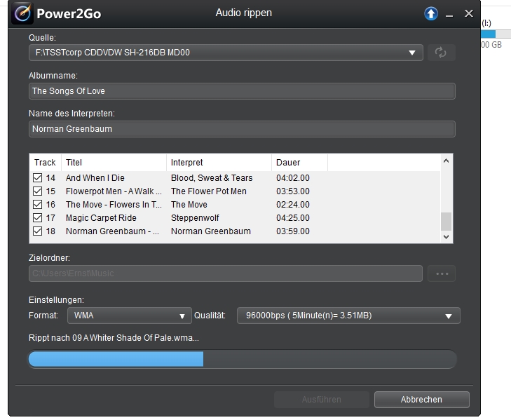Click the Name des Interpreten field
The image size is (511, 420).
coord(242,129)
